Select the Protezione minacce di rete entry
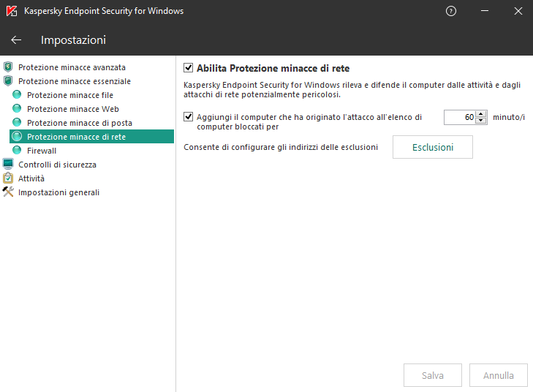Viewport: 533px width, 392px height. pos(92,136)
